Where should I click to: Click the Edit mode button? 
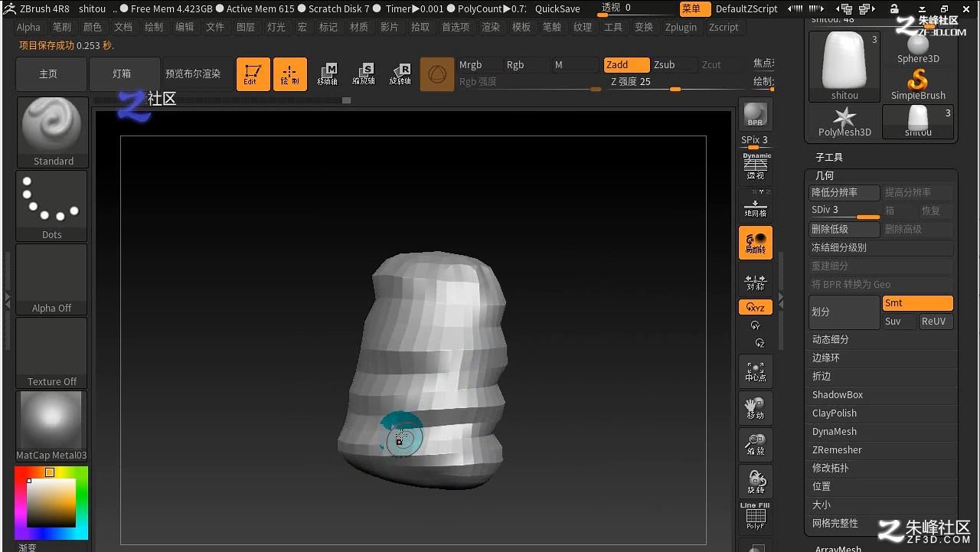[253, 74]
